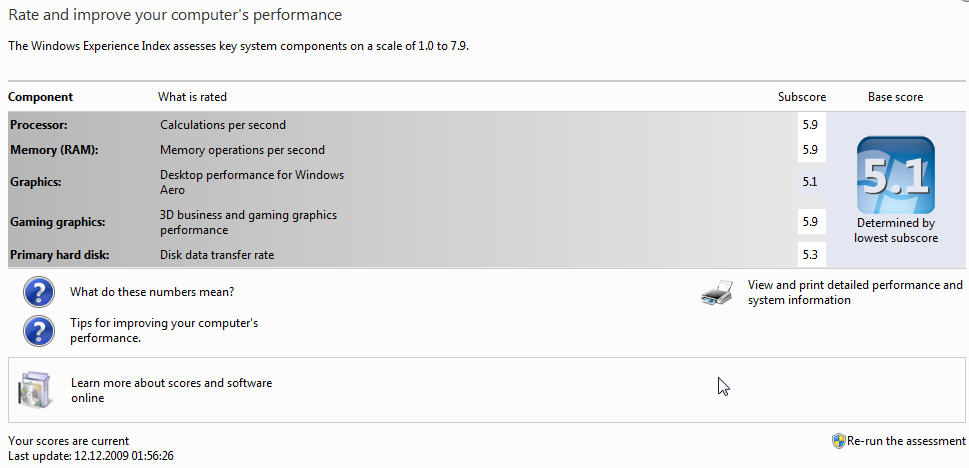
Task: Click the printer icon
Action: coord(717,292)
